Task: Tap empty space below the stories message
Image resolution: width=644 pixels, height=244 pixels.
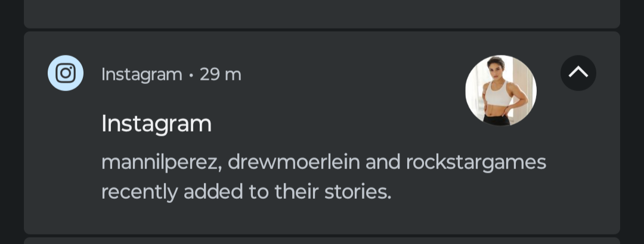Action: pos(322,218)
